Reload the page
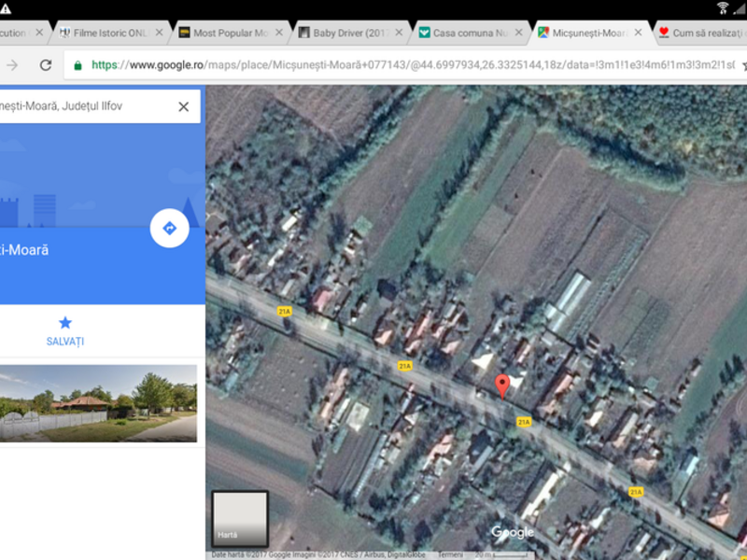 pyautogui.click(x=45, y=65)
